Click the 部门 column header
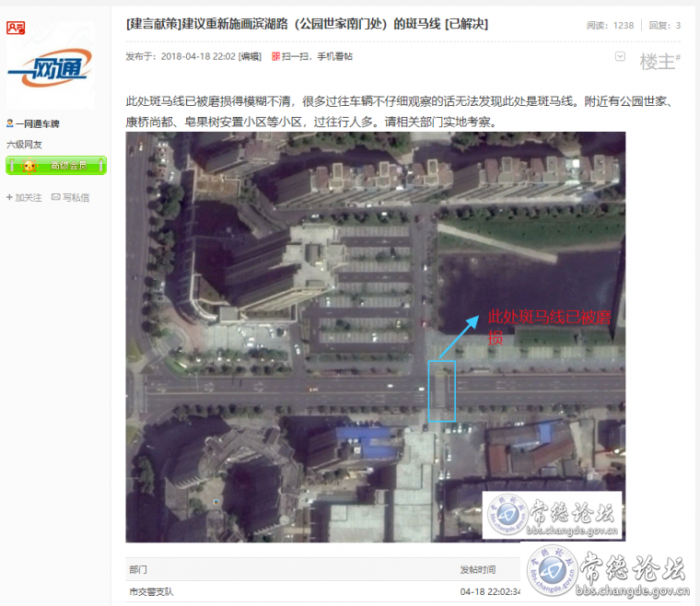700x606 pixels. pos(138,569)
